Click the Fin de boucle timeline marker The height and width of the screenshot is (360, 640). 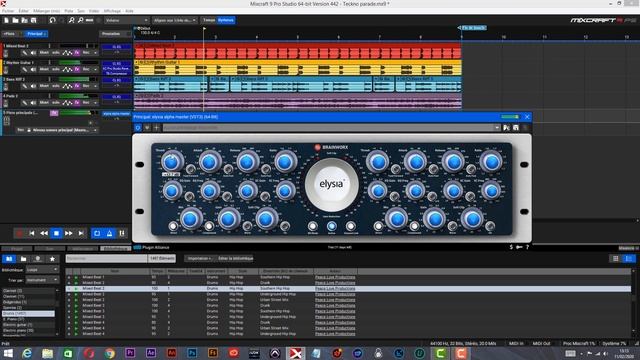[x=473, y=28]
